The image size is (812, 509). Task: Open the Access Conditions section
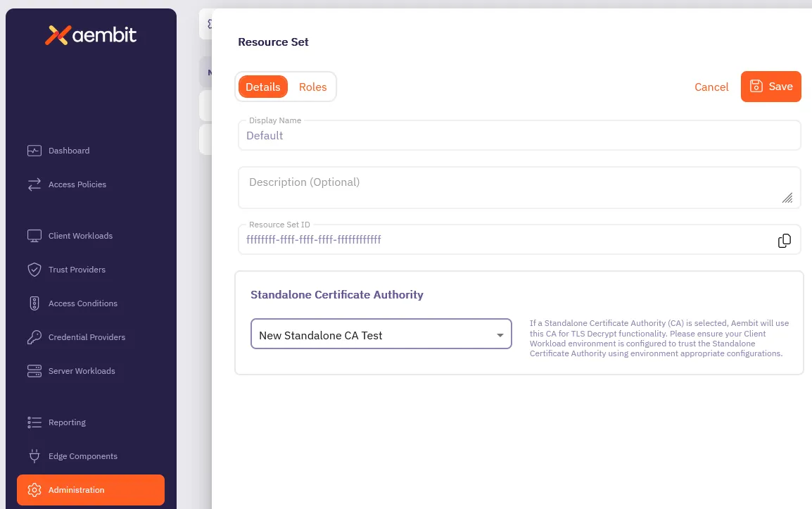coord(82,303)
